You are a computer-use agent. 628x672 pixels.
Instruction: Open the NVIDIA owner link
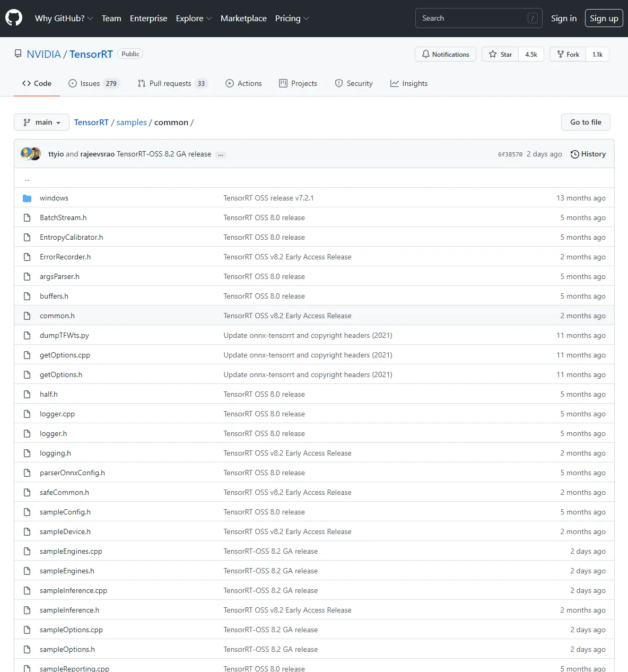(43, 54)
